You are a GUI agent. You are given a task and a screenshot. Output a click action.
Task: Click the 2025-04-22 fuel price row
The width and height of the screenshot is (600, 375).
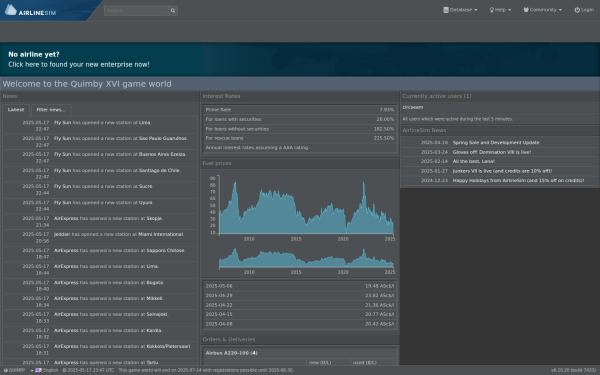300,305
